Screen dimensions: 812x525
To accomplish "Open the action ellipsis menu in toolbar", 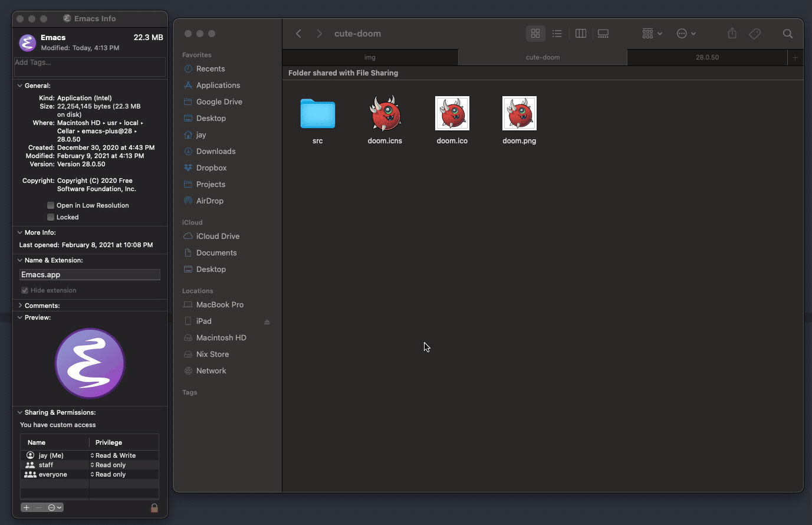I will [686, 34].
